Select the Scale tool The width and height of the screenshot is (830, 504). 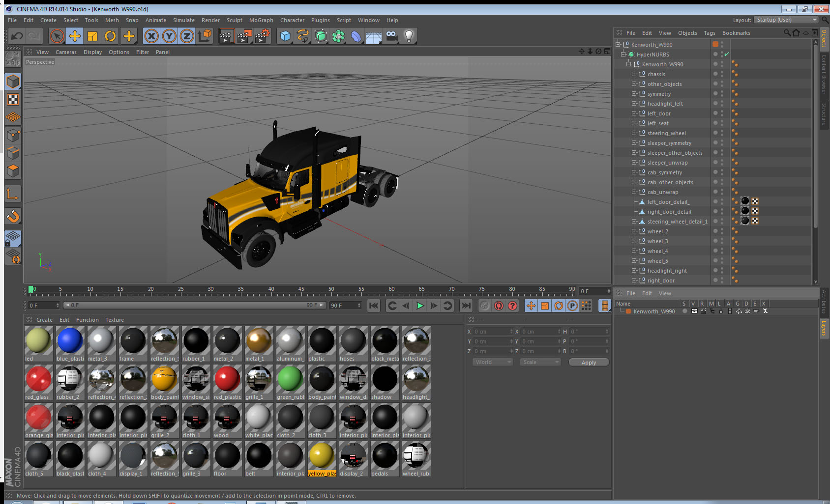(x=92, y=36)
